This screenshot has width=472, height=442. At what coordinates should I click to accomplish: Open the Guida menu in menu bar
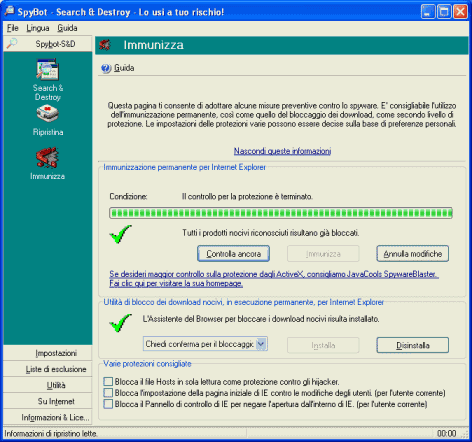point(67,28)
